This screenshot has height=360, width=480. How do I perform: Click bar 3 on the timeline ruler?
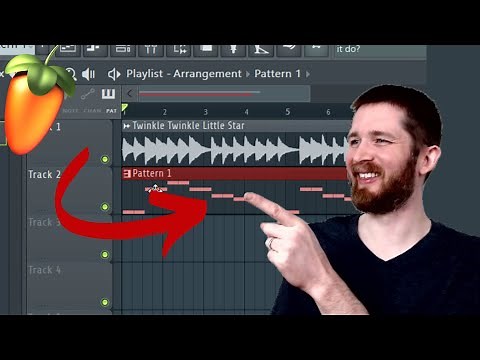pyautogui.click(x=205, y=112)
